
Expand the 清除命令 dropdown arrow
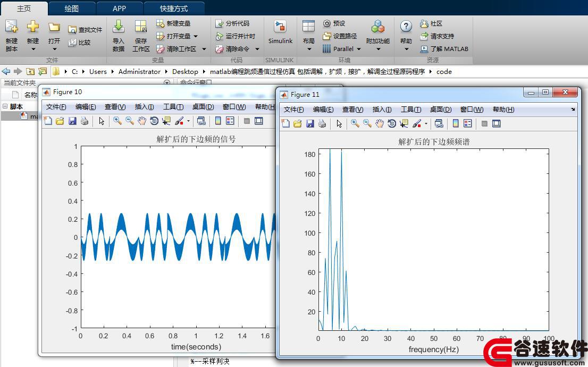(257, 49)
